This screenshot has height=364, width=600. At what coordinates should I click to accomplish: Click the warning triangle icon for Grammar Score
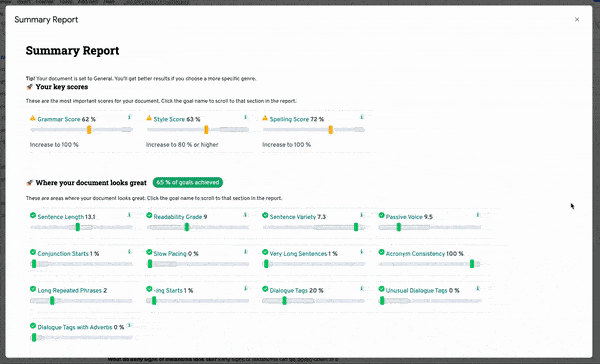tap(33, 118)
